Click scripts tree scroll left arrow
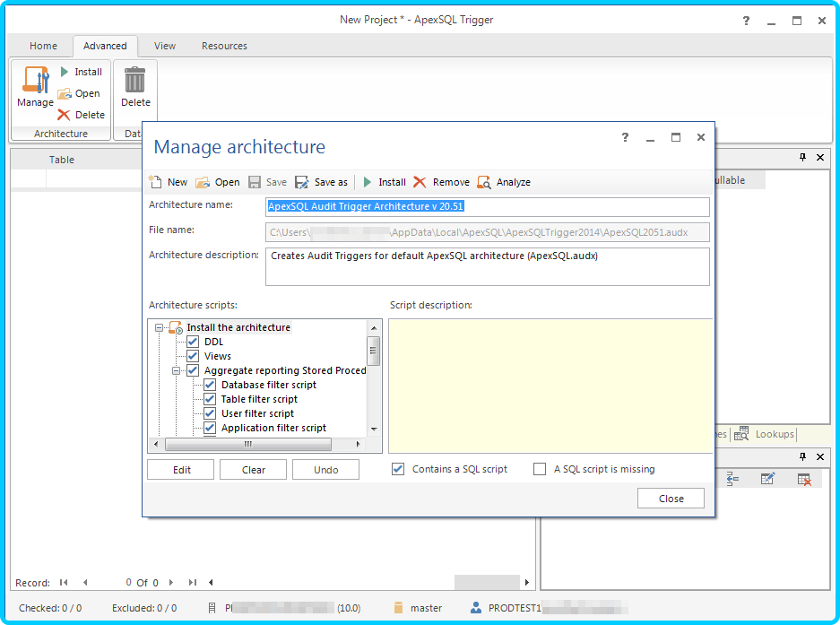 [x=156, y=444]
